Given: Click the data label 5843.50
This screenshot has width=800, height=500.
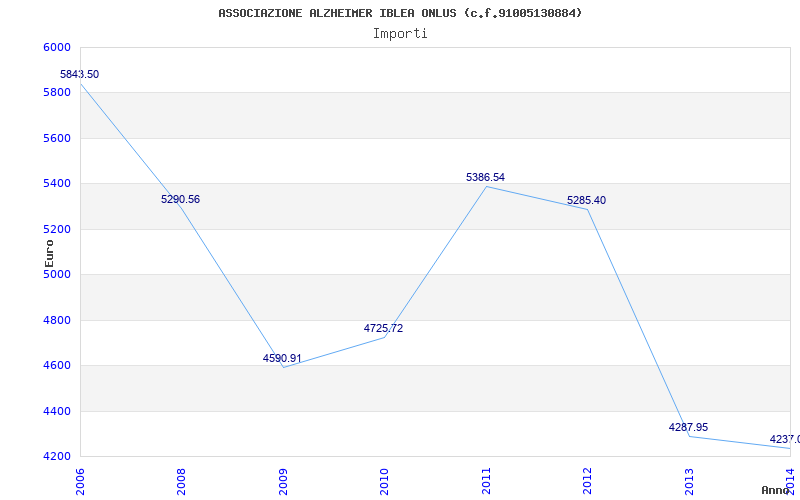Looking at the screenshot, I should (80, 74).
